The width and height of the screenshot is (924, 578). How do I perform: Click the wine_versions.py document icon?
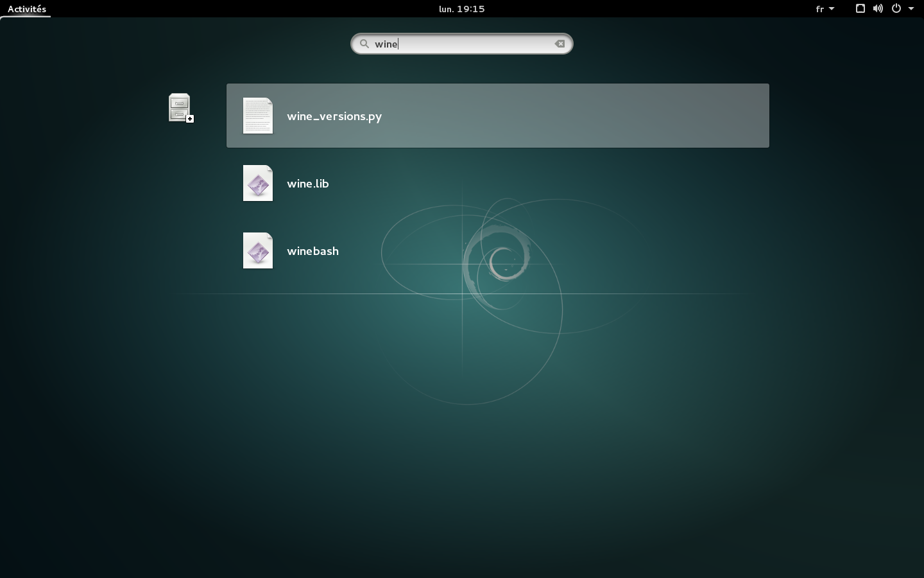[x=258, y=116]
